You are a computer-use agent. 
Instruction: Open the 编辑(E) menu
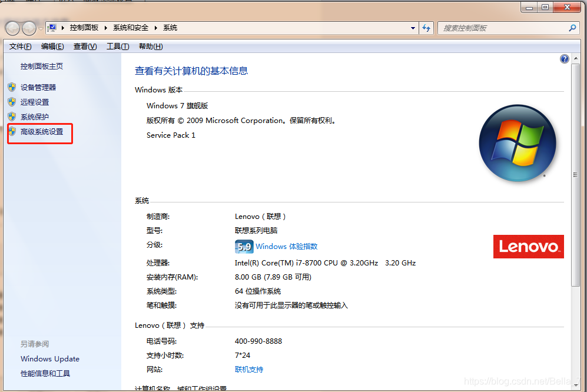(x=52, y=46)
